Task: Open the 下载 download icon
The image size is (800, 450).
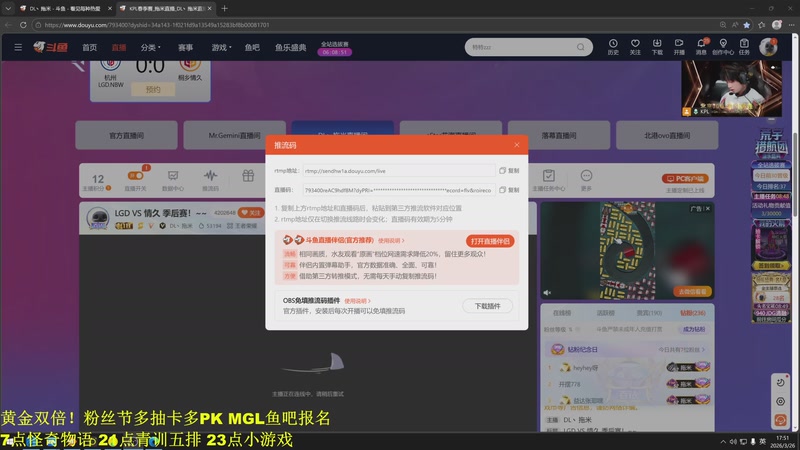Action: click(657, 47)
